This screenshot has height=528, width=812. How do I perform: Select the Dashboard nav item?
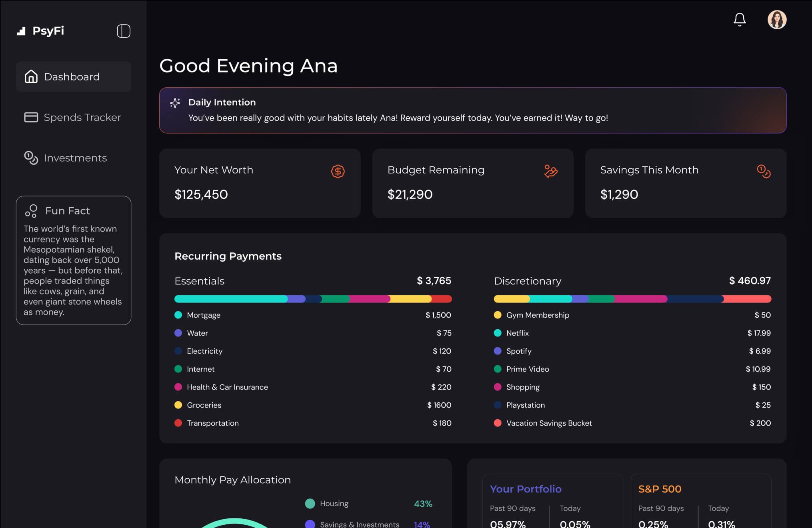pyautogui.click(x=72, y=76)
